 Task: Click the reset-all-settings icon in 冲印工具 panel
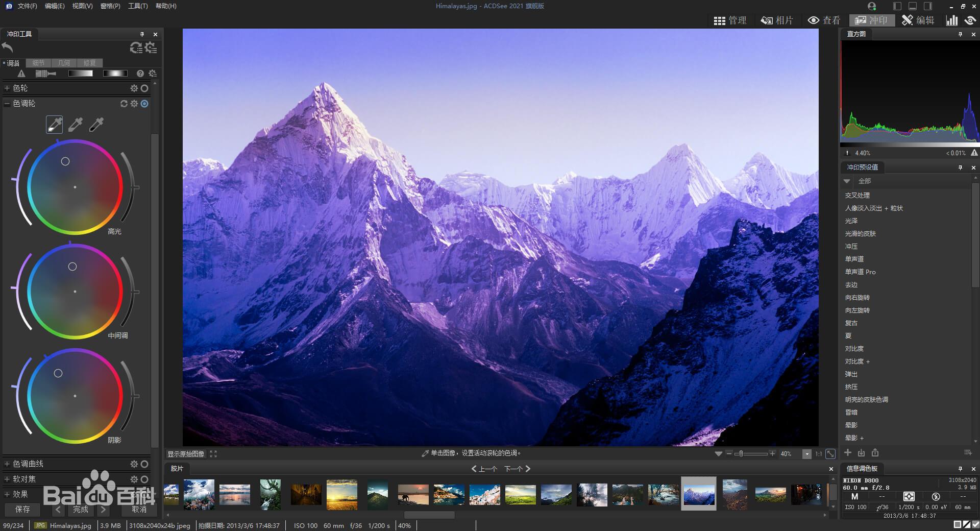point(136,47)
